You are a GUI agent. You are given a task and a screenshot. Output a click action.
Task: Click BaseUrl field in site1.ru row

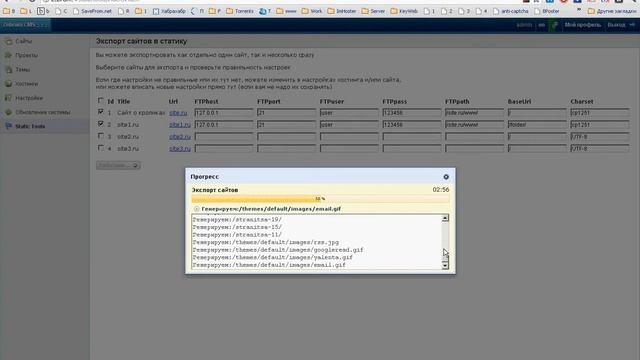537,124
